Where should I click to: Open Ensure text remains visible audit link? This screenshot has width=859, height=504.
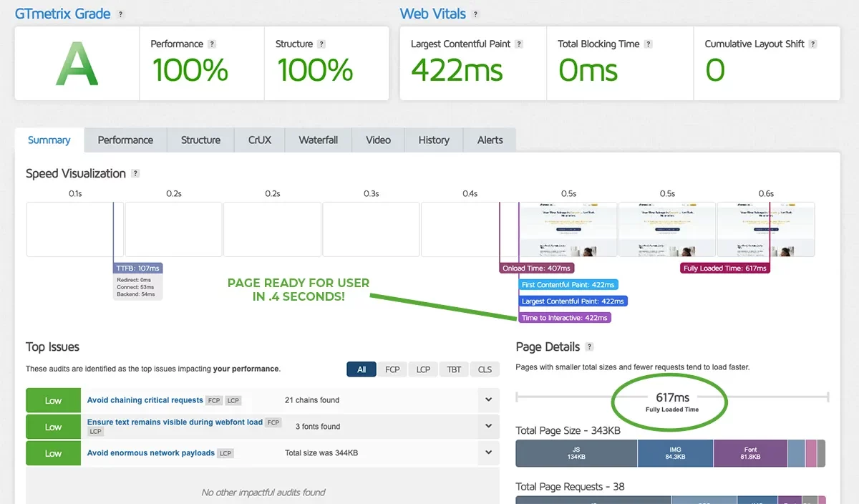tap(175, 422)
